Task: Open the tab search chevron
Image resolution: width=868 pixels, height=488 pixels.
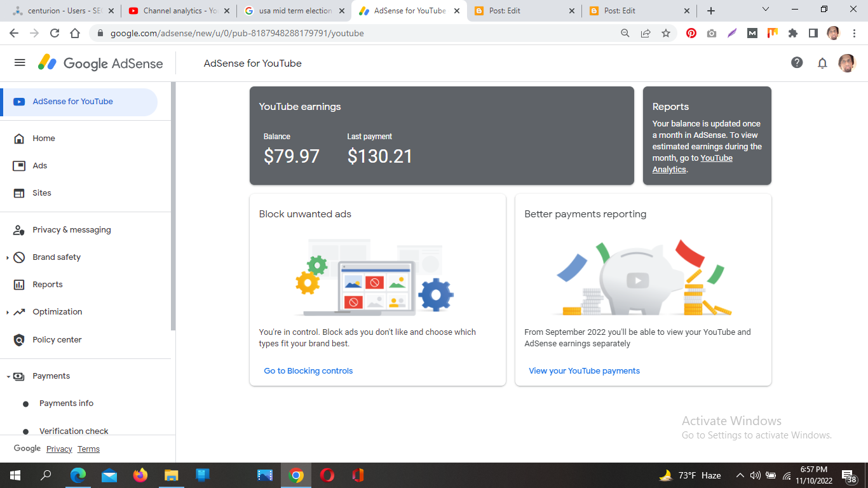Action: pyautogui.click(x=766, y=10)
